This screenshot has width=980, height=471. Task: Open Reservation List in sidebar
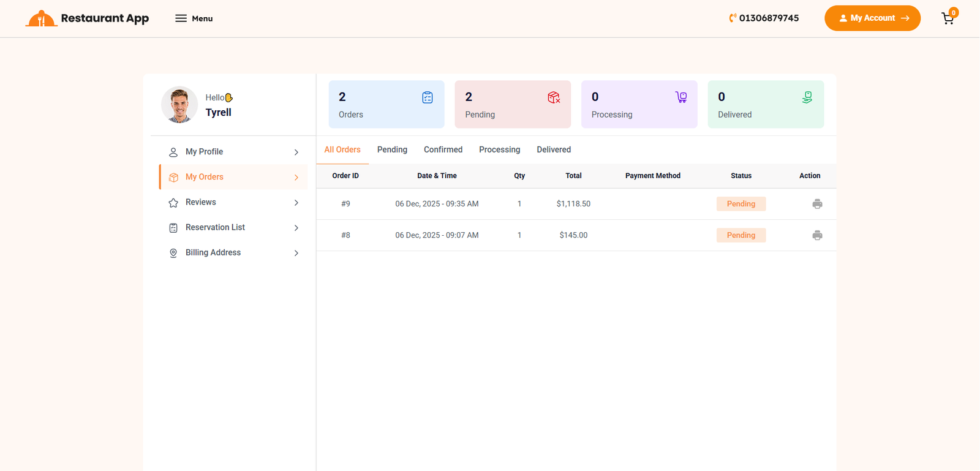(x=215, y=227)
